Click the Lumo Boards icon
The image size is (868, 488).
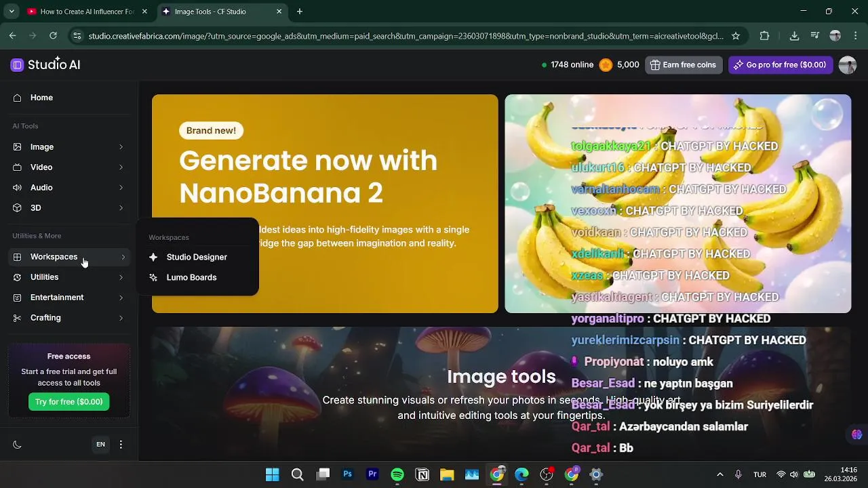[x=153, y=277]
